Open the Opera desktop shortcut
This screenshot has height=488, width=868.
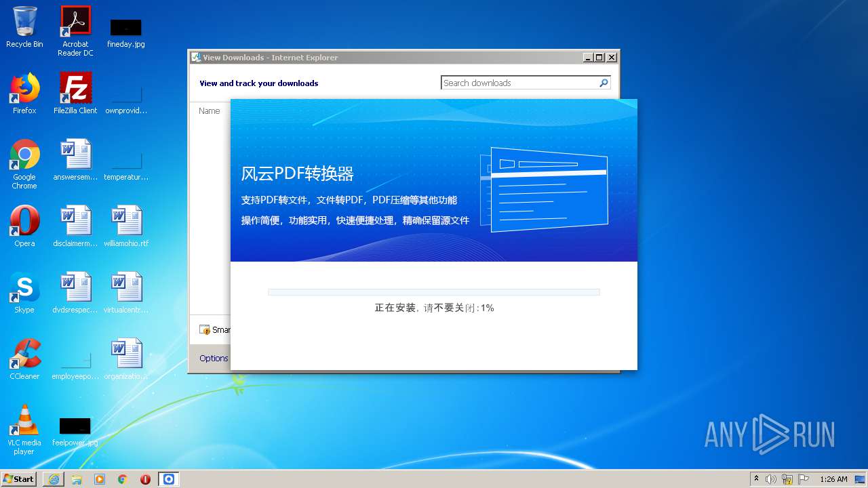tap(24, 226)
